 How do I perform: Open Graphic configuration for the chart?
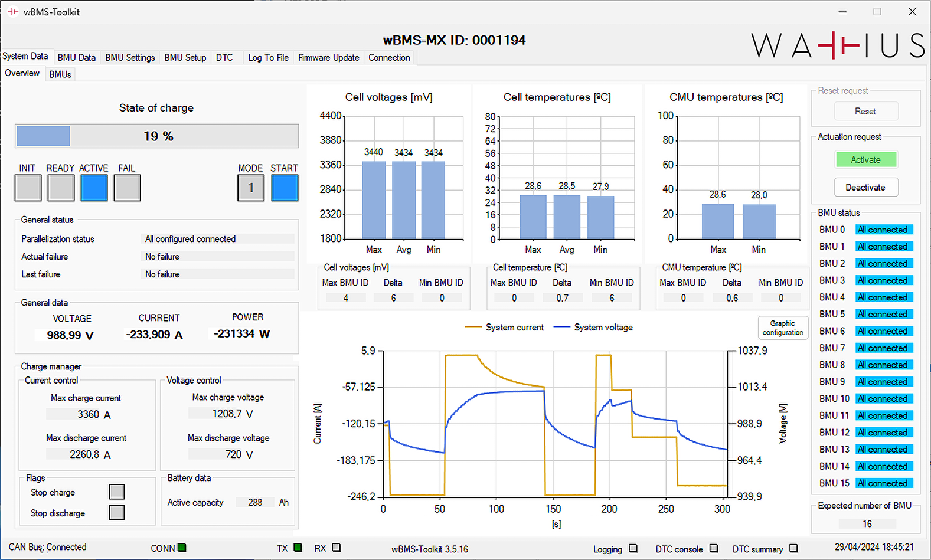coord(782,328)
